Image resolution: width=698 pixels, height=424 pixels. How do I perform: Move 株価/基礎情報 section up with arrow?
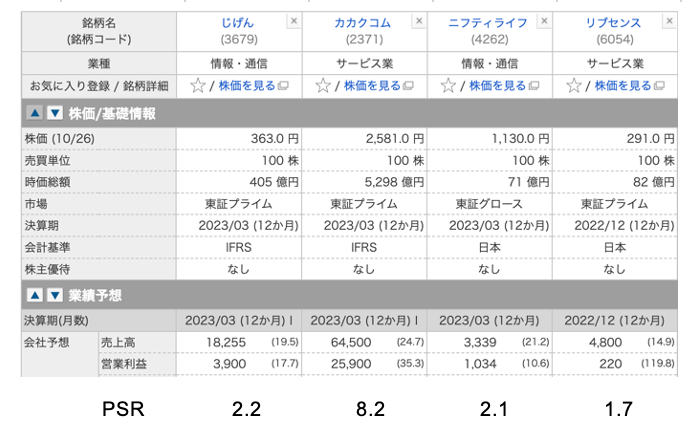click(35, 113)
